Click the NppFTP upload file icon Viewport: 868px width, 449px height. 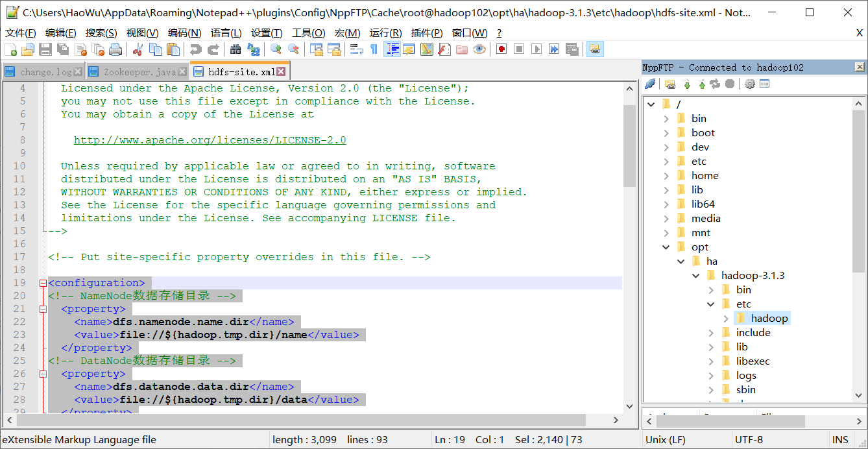[x=702, y=84]
